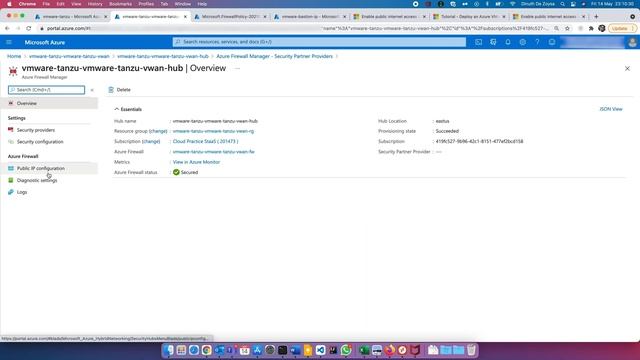Open the account avatar in Azure header
Image resolution: width=640 pixels, height=360 pixels.
632,42
